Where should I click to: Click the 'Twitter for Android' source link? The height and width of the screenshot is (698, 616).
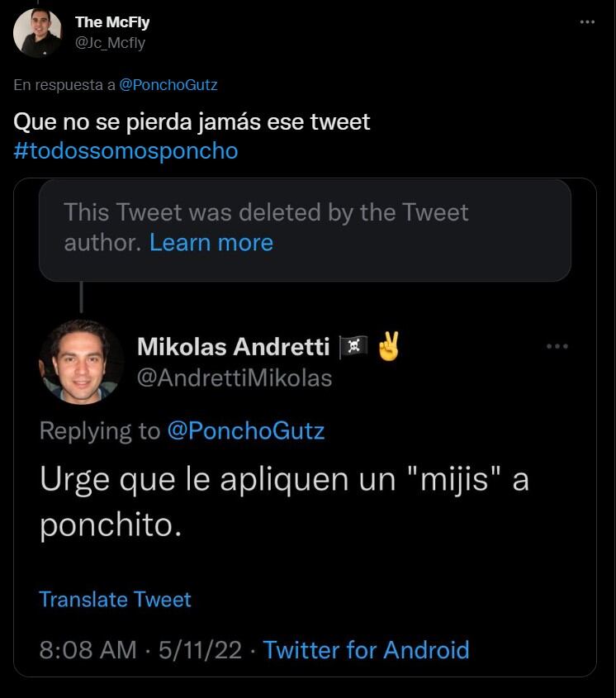(x=366, y=649)
